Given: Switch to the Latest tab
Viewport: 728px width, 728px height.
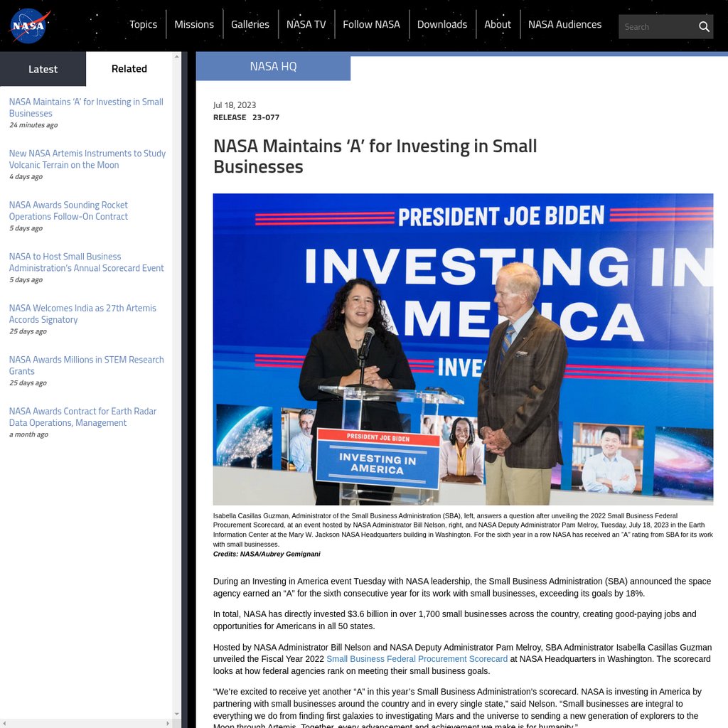Looking at the screenshot, I should pos(43,69).
